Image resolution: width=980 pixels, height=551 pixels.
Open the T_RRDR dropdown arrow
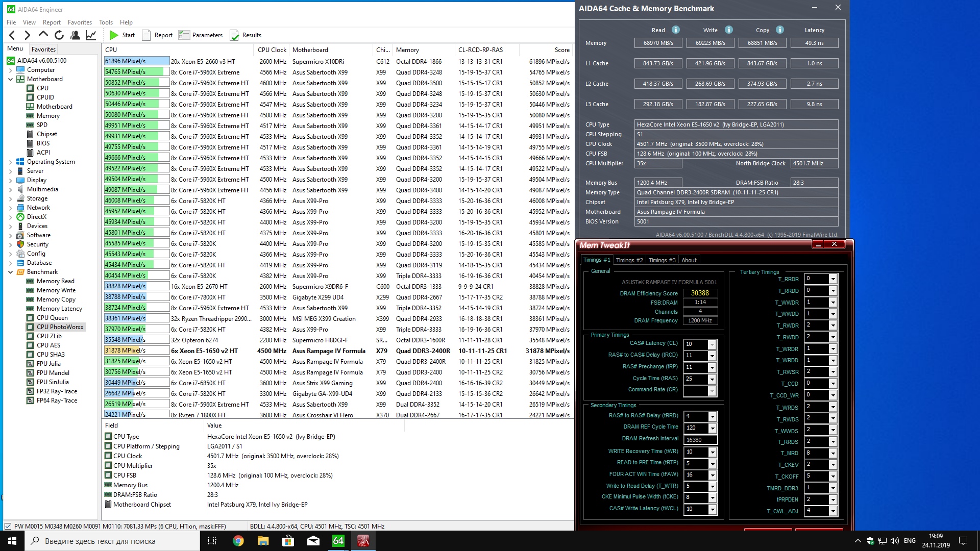(832, 279)
